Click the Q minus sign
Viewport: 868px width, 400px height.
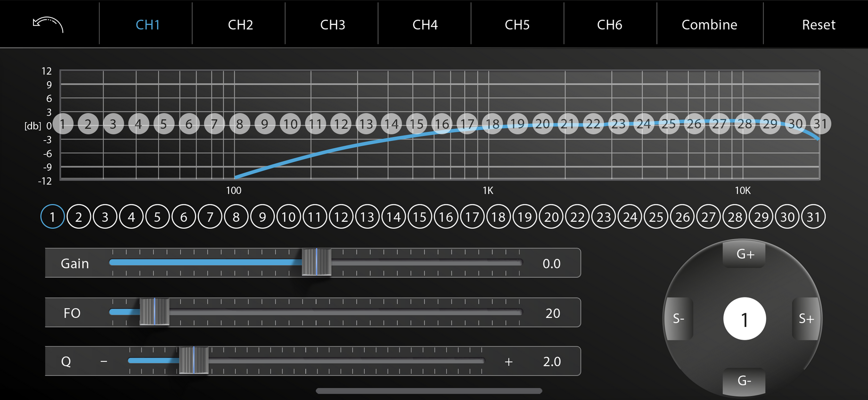coord(104,361)
